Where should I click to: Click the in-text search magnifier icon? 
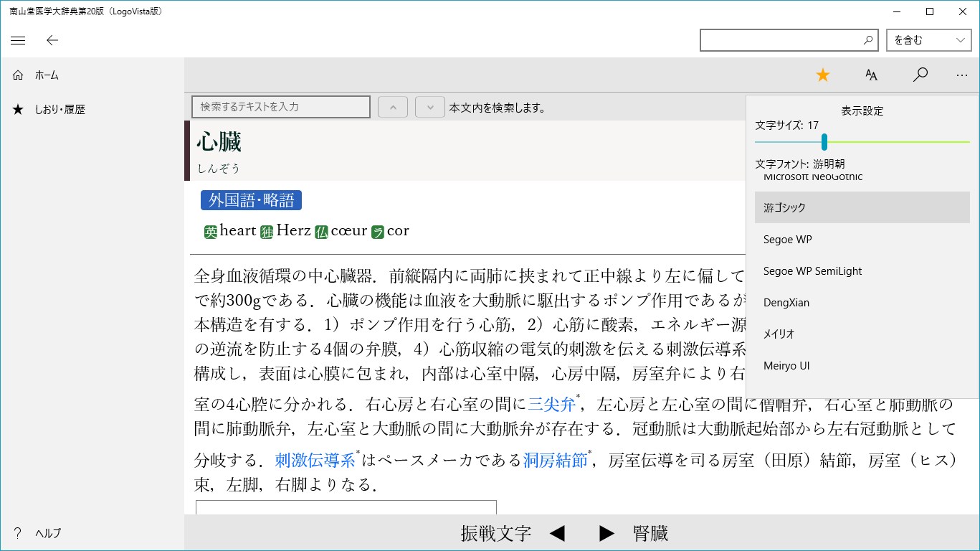pos(920,75)
